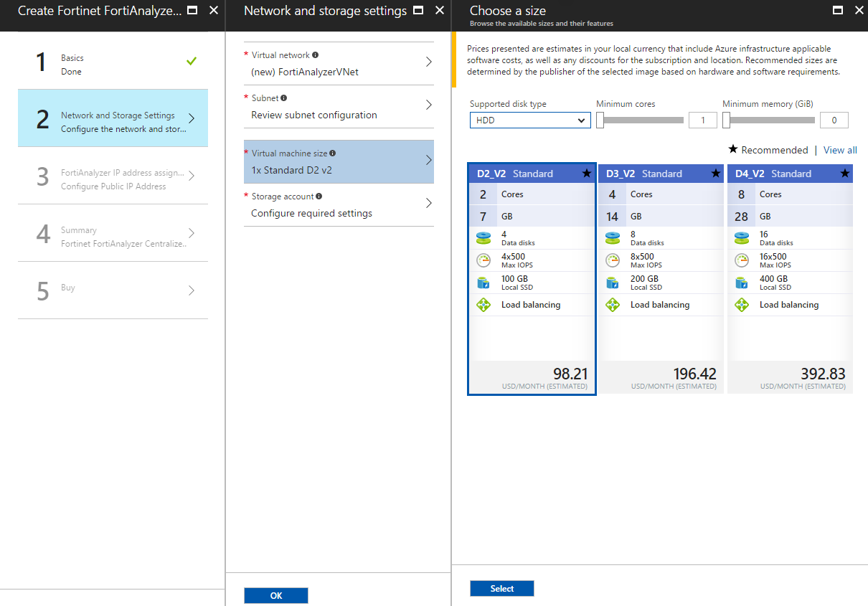
Task: Click the View all sizes link
Action: pyautogui.click(x=840, y=150)
